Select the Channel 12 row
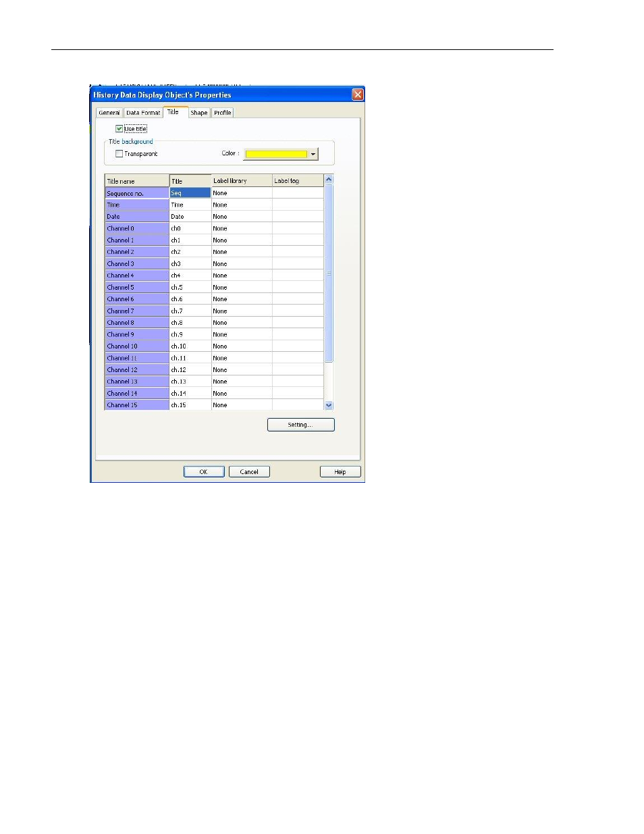The width and height of the screenshot is (644, 834). pos(137,370)
